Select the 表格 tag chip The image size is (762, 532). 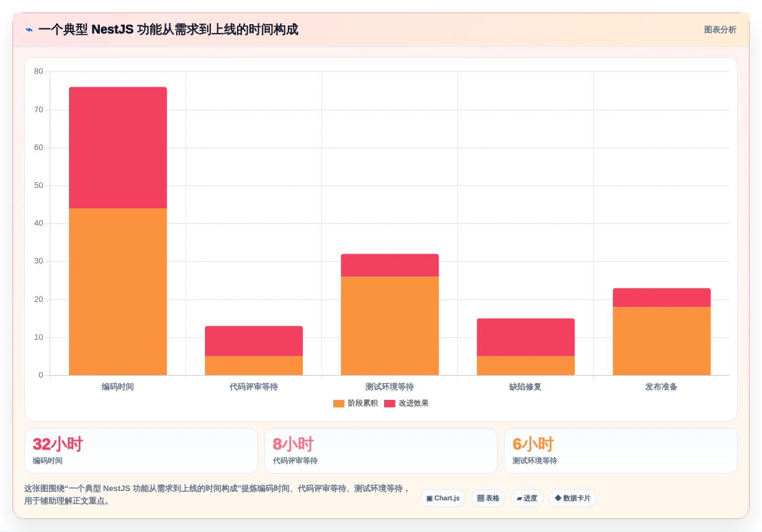488,499
